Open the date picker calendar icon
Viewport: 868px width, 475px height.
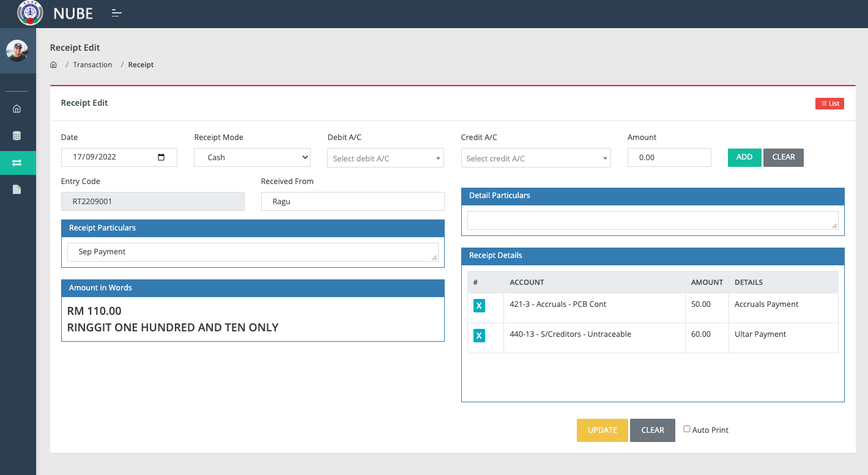click(x=161, y=157)
